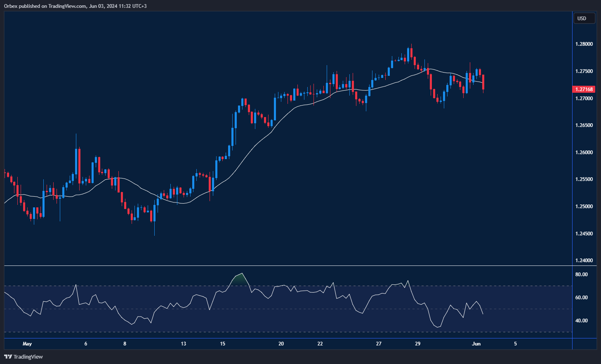This screenshot has width=601, height=364.
Task: Open the USD currency selector
Action: pos(584,18)
